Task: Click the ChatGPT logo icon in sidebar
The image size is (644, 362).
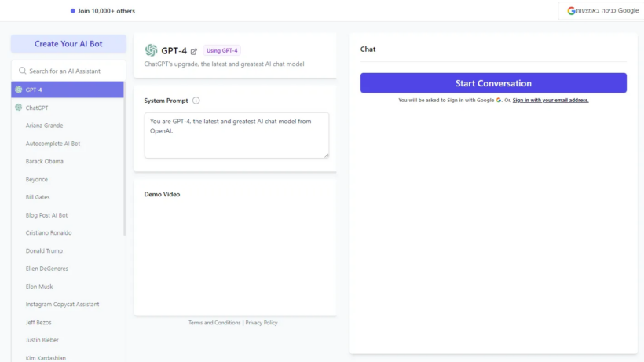Action: click(19, 108)
